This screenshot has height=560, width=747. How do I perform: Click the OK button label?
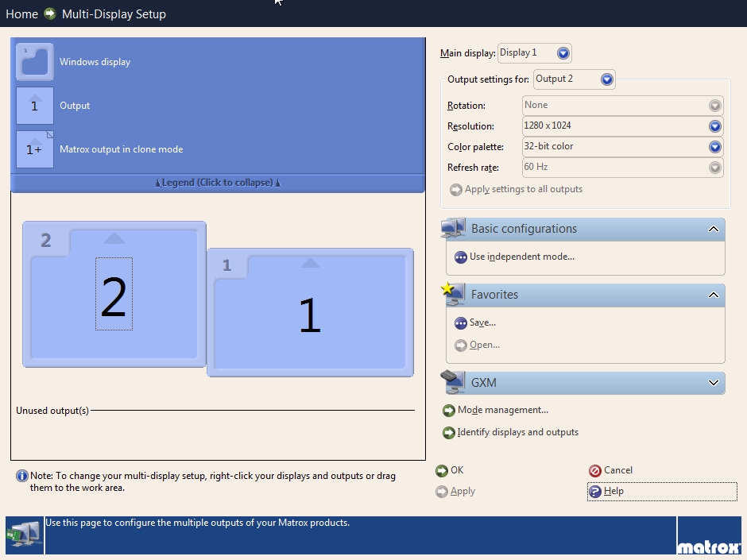[x=457, y=470]
